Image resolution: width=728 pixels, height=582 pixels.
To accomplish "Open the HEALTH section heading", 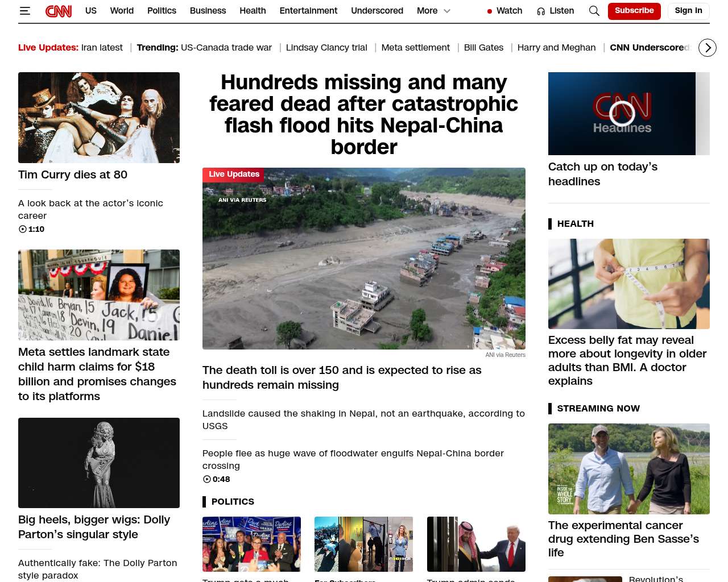I will pos(576,224).
